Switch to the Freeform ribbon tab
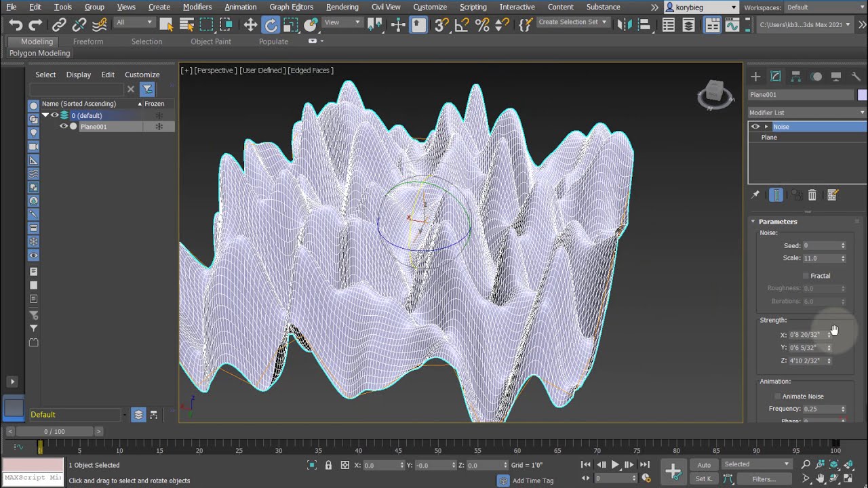Image resolution: width=868 pixels, height=488 pixels. (x=88, y=41)
